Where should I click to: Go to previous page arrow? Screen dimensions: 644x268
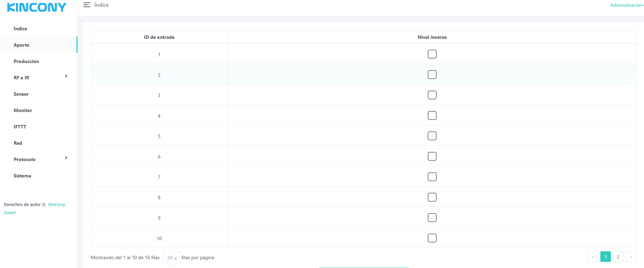[x=593, y=257]
